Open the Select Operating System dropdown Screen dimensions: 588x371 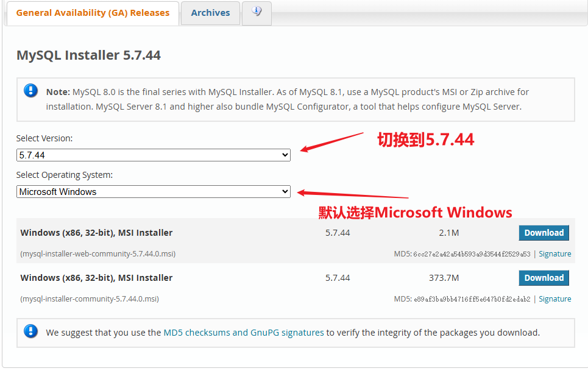click(154, 192)
